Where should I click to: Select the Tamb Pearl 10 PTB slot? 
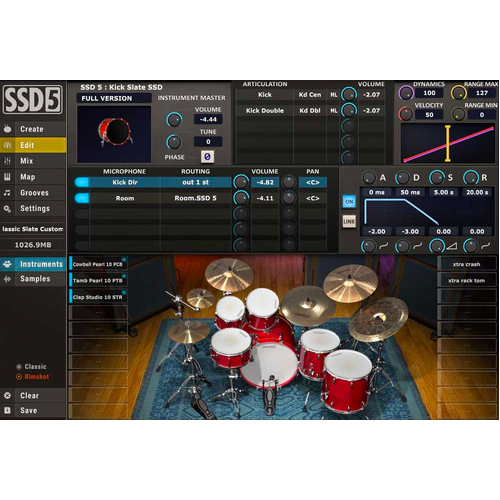coord(98,280)
